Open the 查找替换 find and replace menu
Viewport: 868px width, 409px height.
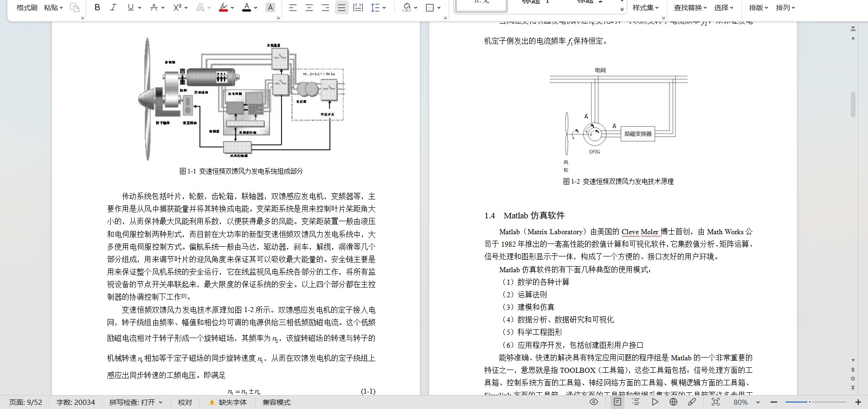(690, 7)
